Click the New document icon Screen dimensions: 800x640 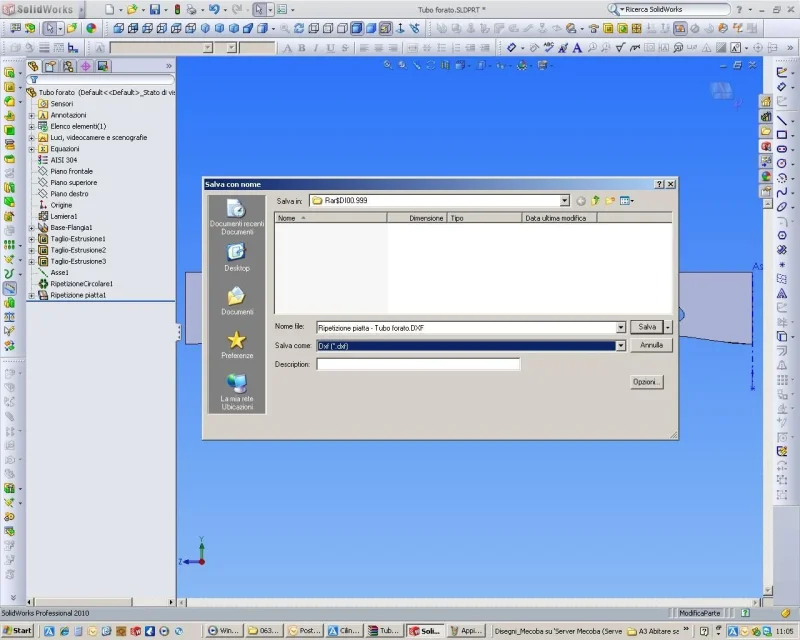tap(109, 9)
